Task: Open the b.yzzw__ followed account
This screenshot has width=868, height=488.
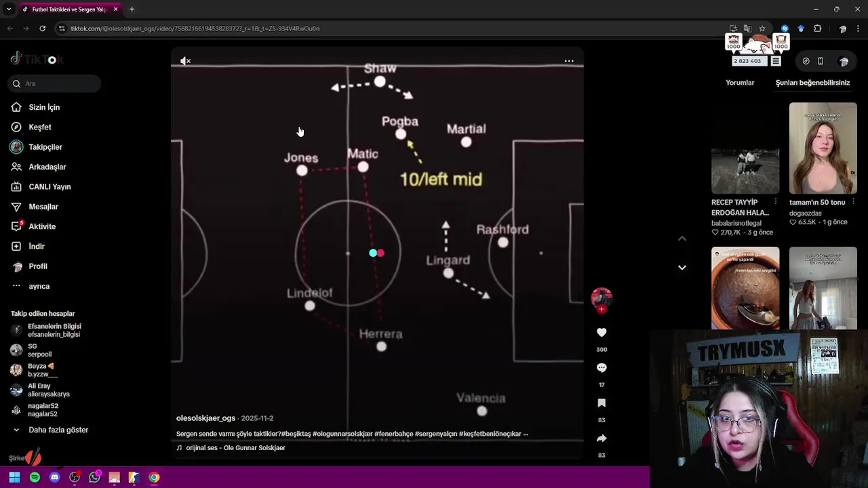Action: pyautogui.click(x=42, y=370)
